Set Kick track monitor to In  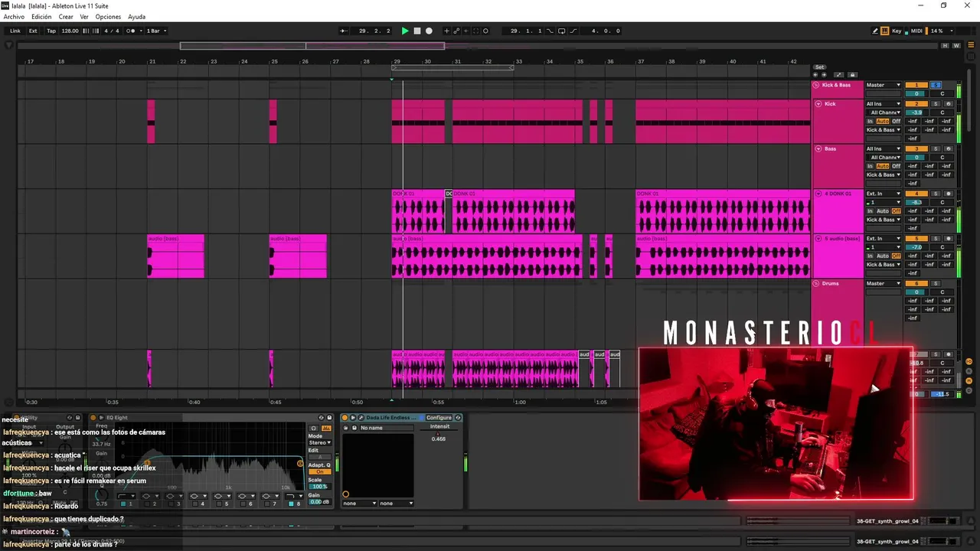click(870, 121)
